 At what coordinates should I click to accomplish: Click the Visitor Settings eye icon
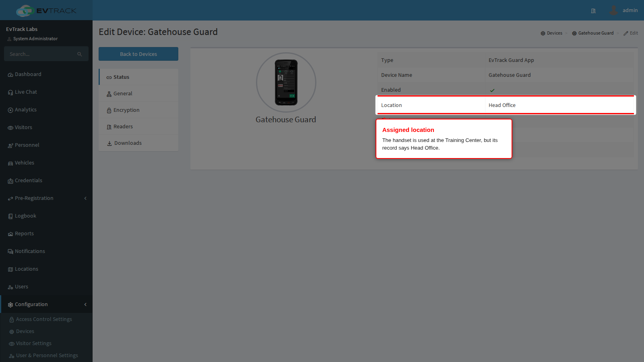[12, 344]
